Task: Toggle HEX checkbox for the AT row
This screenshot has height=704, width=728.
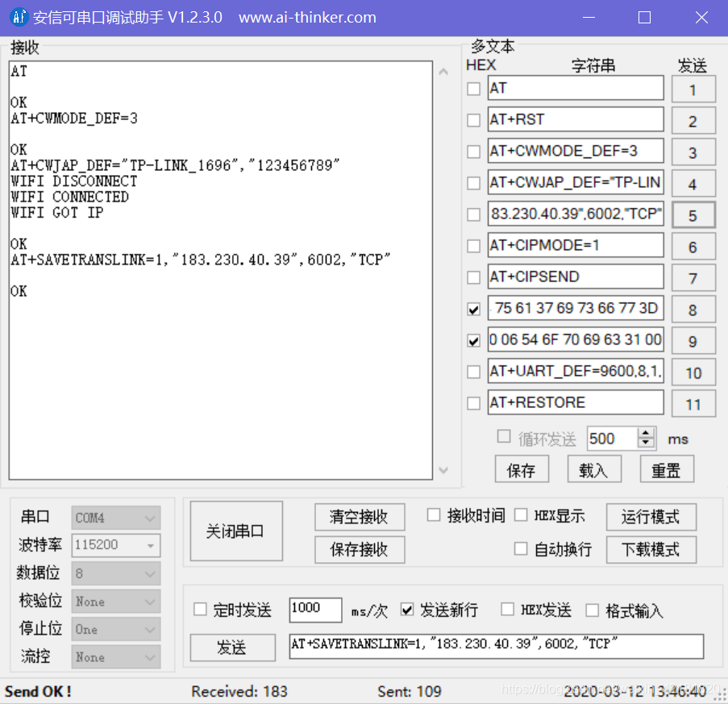Action: click(x=473, y=89)
